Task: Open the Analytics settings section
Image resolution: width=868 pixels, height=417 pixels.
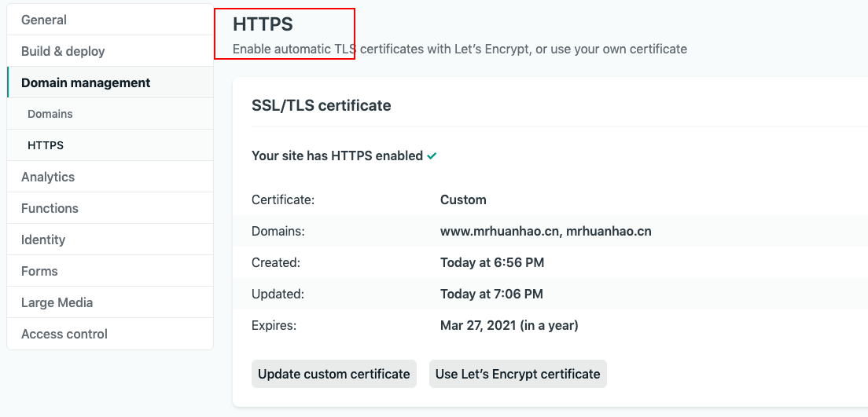Action: point(48,177)
